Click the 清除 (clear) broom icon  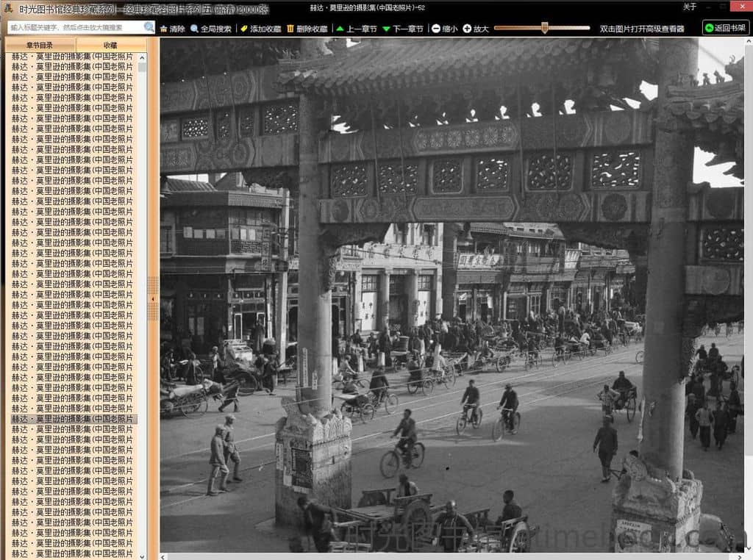(x=164, y=29)
